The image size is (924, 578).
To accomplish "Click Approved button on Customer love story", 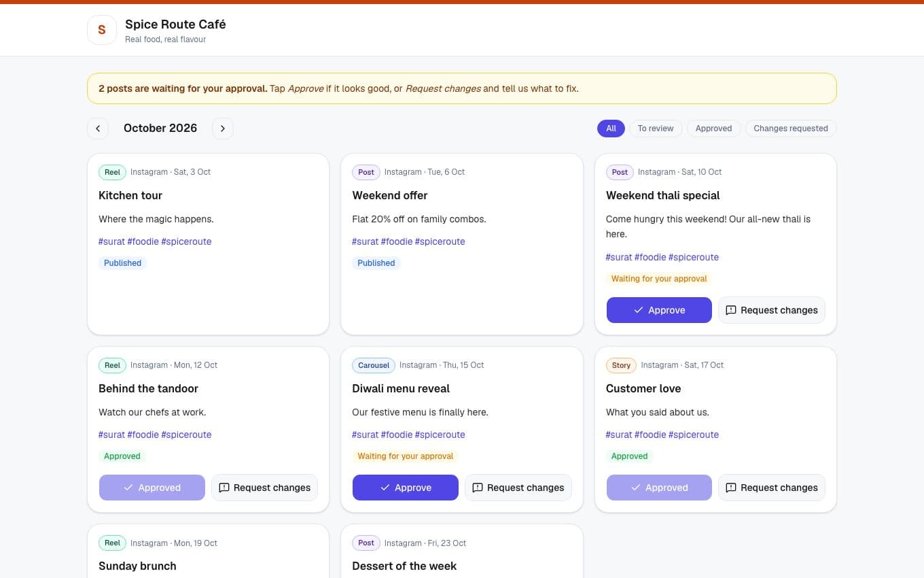I will [659, 488].
